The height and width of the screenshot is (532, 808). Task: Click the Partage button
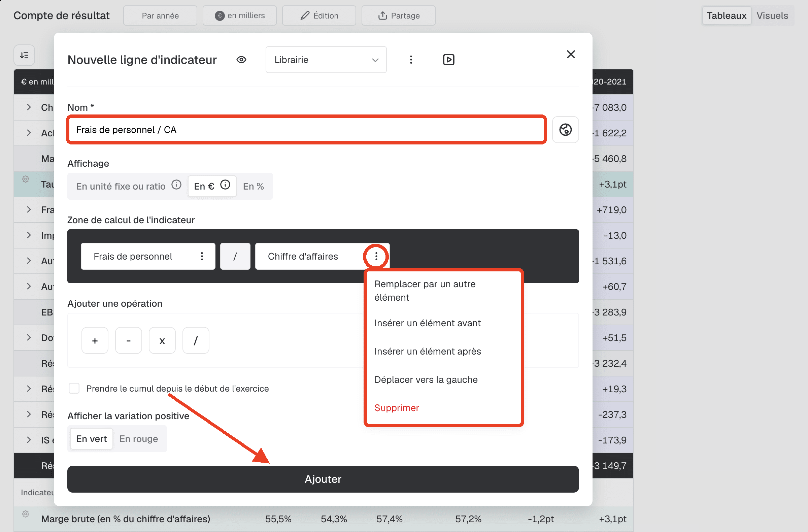tap(399, 15)
